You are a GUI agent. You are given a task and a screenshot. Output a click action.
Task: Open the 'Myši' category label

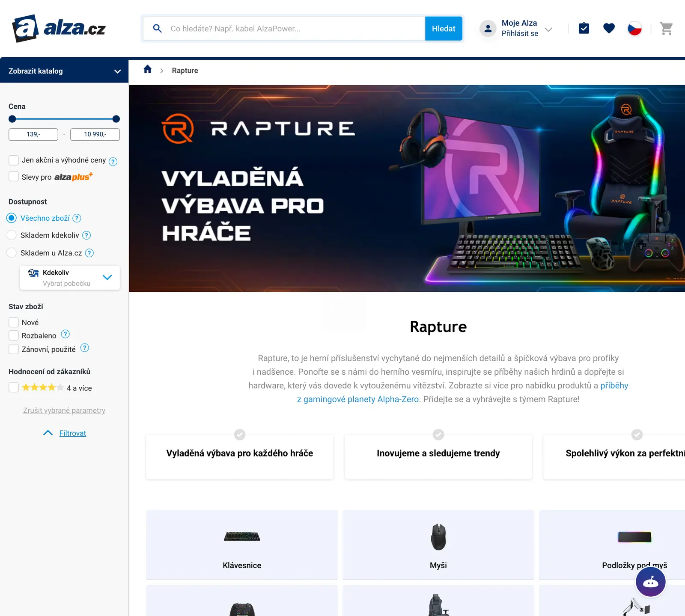(438, 565)
